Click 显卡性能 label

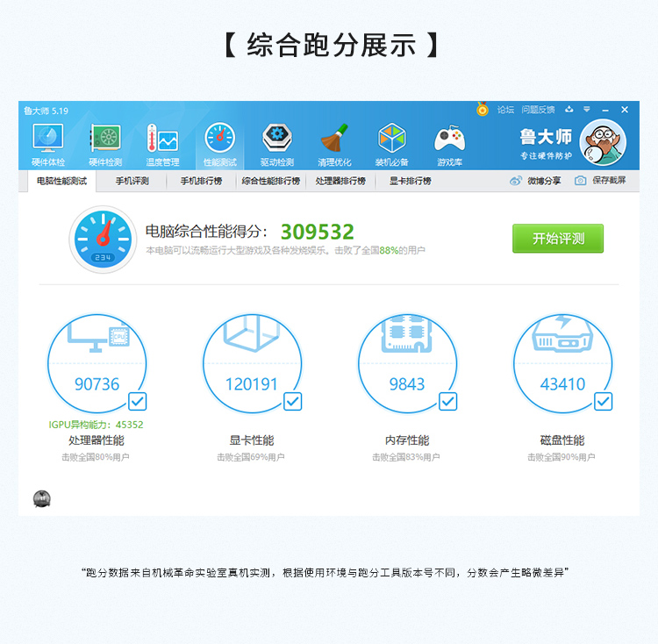252,440
